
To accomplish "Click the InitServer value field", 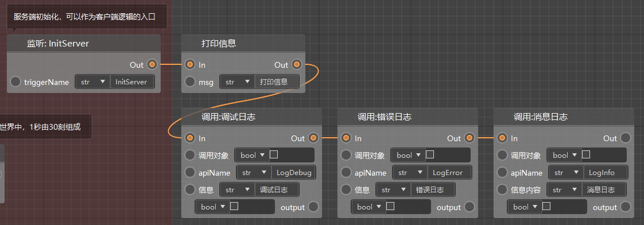I will click(132, 82).
